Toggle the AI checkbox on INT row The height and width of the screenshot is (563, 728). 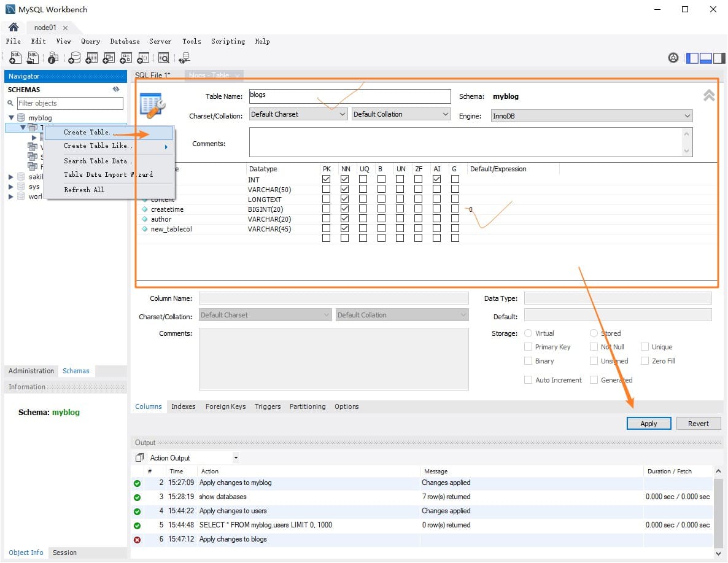click(x=436, y=179)
